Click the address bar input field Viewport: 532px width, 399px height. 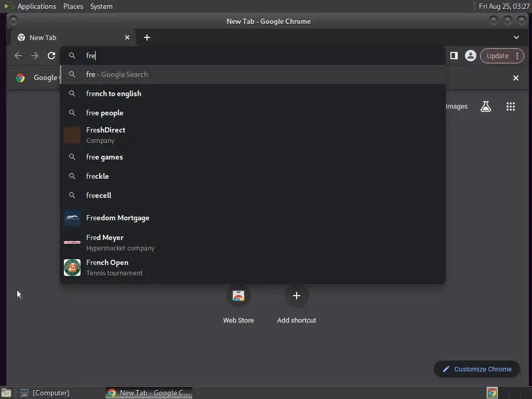pos(252,56)
